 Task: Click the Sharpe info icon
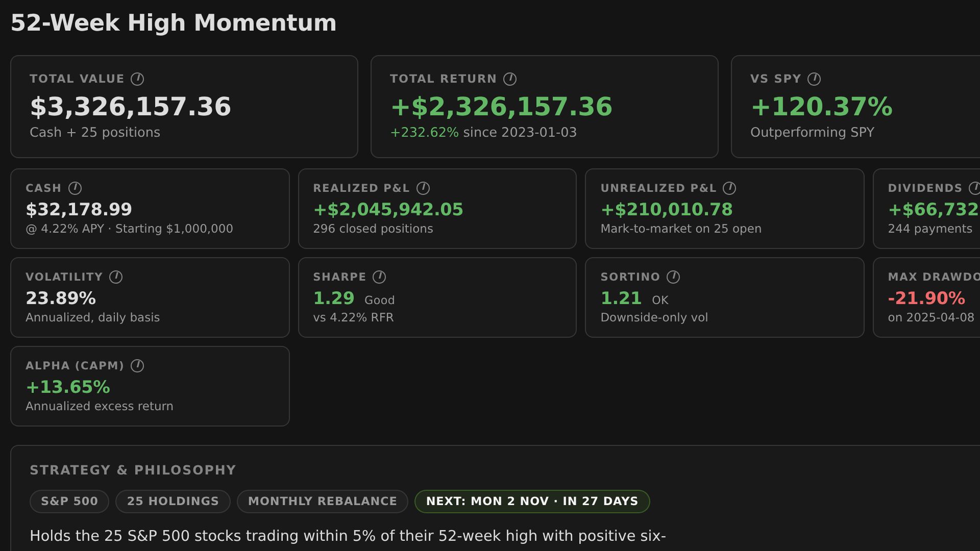pyautogui.click(x=379, y=277)
